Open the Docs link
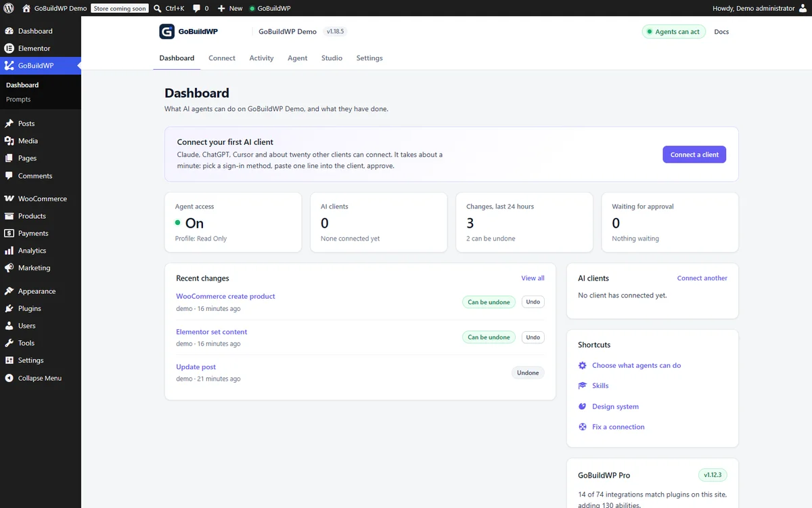The width and height of the screenshot is (812, 508). click(x=721, y=32)
